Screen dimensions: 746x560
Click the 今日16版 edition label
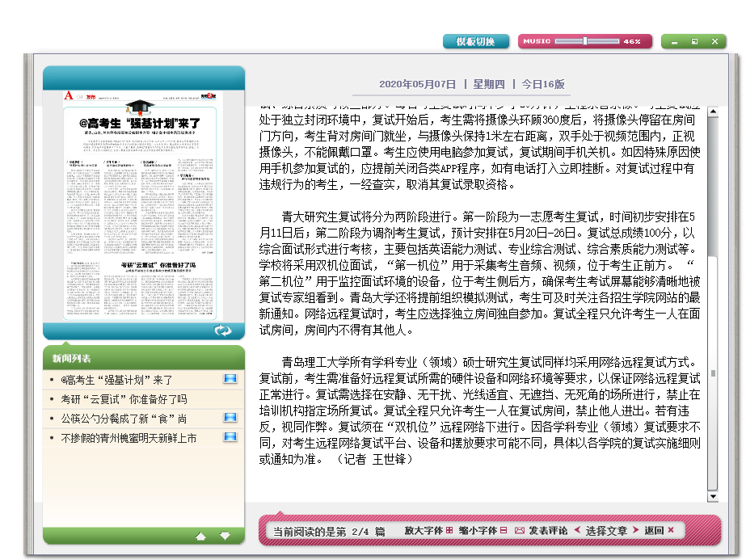click(x=542, y=84)
